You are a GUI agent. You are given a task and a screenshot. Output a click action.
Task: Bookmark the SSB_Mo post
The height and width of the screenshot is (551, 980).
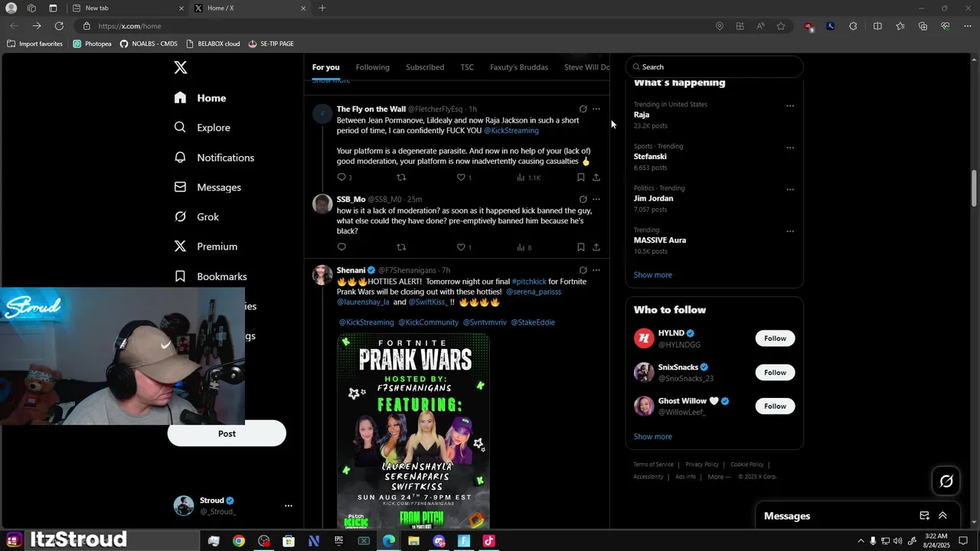[x=581, y=247]
